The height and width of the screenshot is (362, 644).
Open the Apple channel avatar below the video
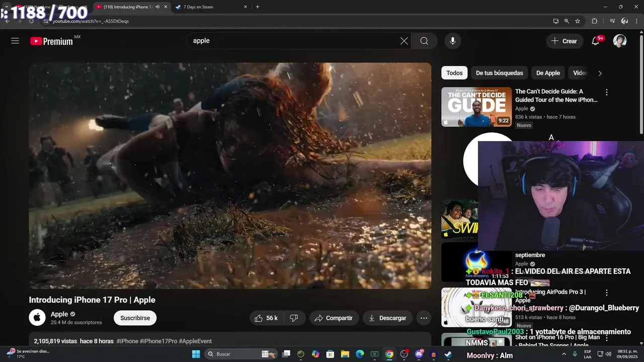(x=37, y=318)
